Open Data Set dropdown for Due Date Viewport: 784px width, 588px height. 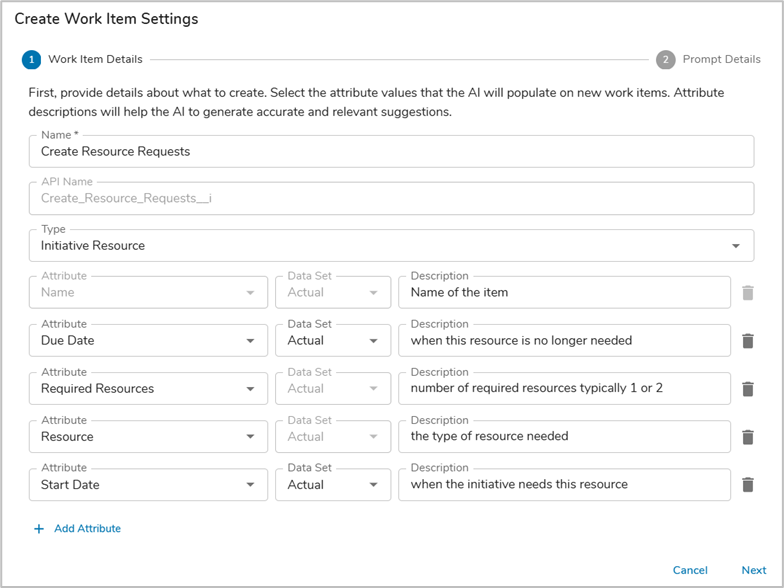coord(374,341)
